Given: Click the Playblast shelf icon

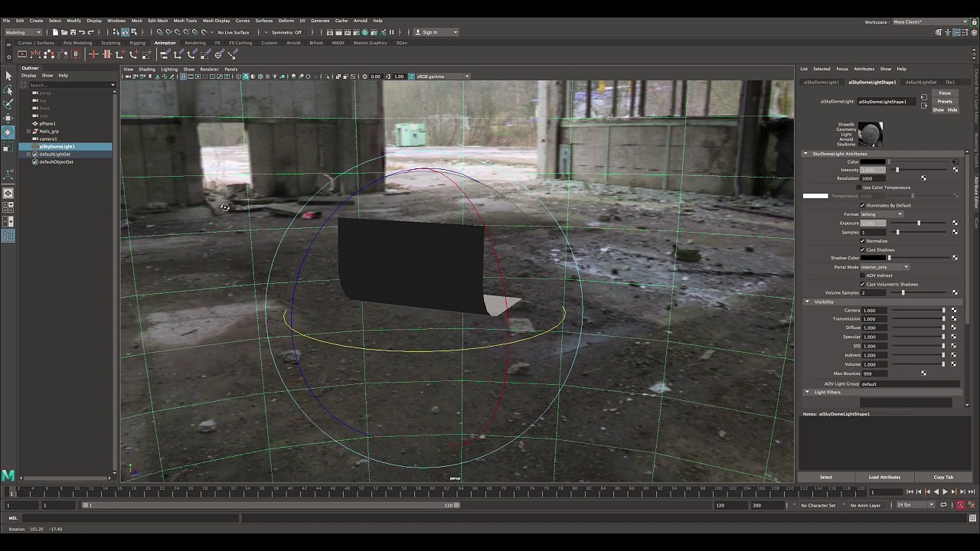Looking at the screenshot, I should click(x=22, y=54).
